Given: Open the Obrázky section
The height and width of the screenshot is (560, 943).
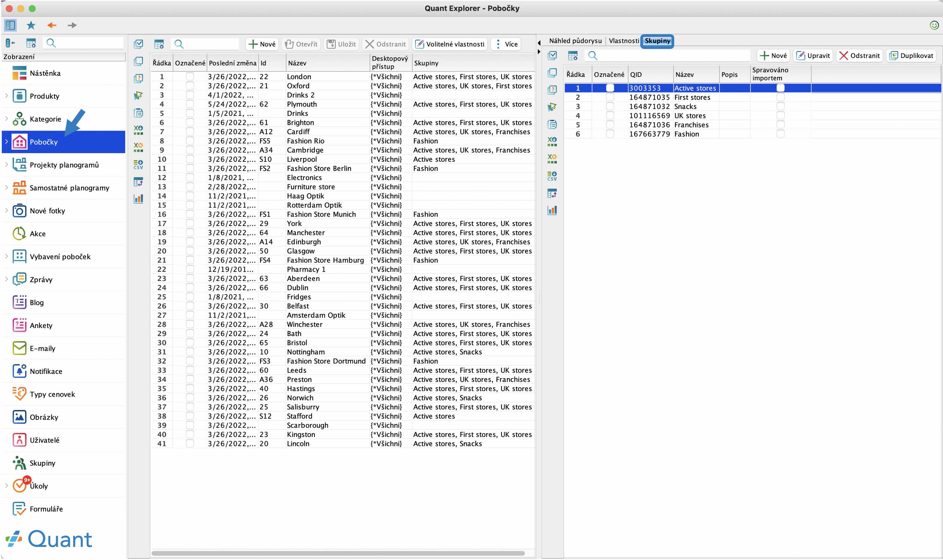Looking at the screenshot, I should (x=63, y=417).
